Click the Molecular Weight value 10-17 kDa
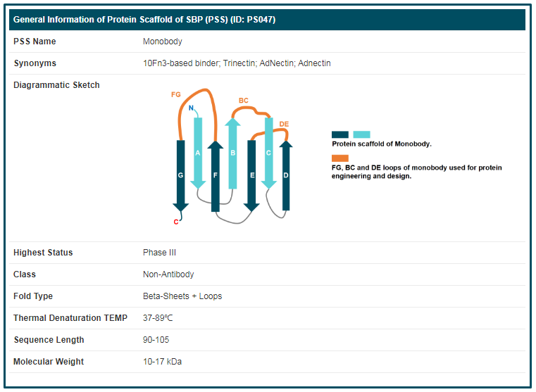Screen dimensions: 536x392 [163, 362]
